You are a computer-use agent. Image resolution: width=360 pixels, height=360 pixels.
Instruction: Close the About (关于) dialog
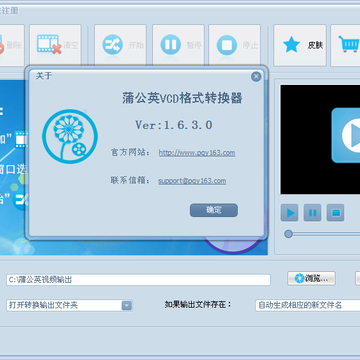coord(256,77)
